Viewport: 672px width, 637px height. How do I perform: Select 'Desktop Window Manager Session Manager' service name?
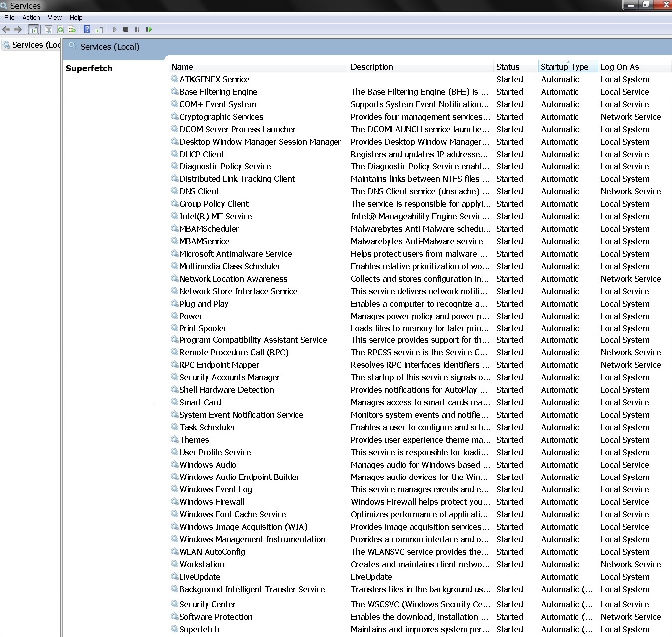tap(260, 142)
